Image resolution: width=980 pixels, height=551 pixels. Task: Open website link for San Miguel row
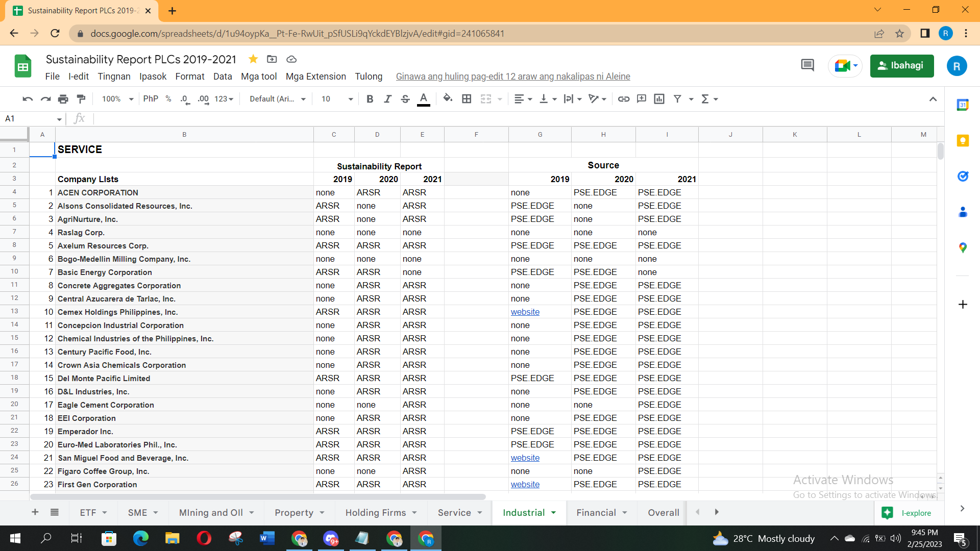[525, 458]
